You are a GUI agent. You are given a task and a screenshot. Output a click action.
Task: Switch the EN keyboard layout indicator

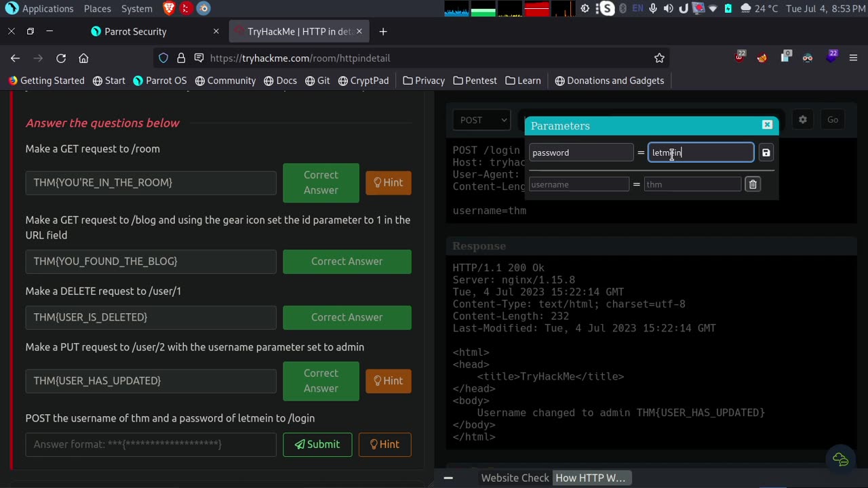click(x=637, y=9)
